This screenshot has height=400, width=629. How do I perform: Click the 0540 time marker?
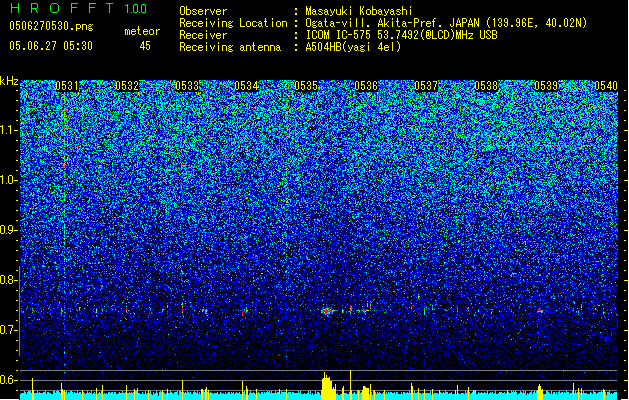point(606,86)
